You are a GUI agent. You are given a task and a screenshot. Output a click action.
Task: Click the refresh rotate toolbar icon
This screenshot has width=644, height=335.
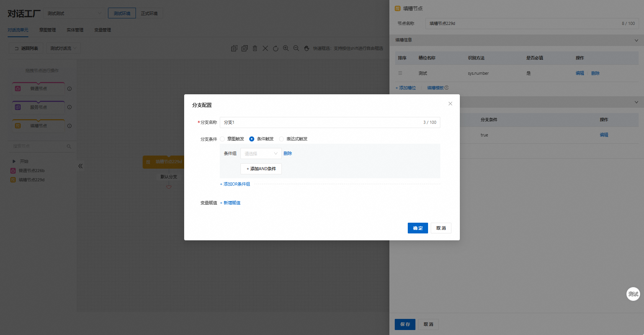tap(276, 48)
